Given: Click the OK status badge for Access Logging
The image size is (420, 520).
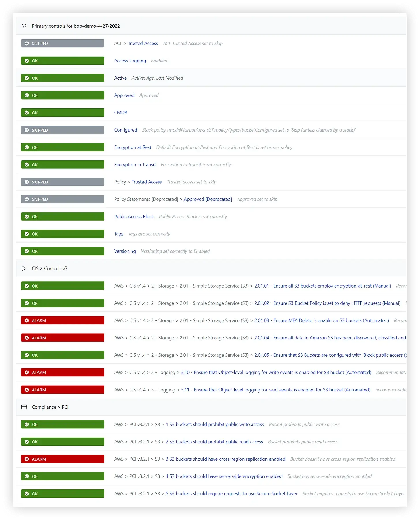Looking at the screenshot, I should point(63,61).
